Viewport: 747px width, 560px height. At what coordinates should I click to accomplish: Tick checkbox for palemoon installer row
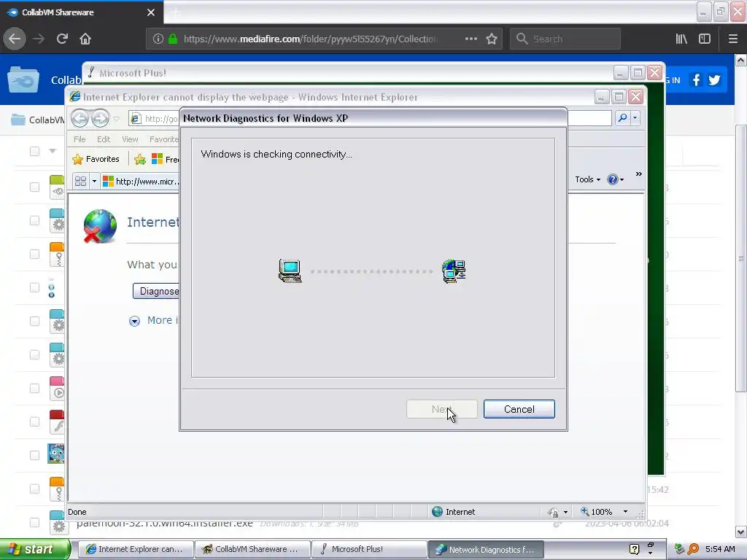pos(34,523)
